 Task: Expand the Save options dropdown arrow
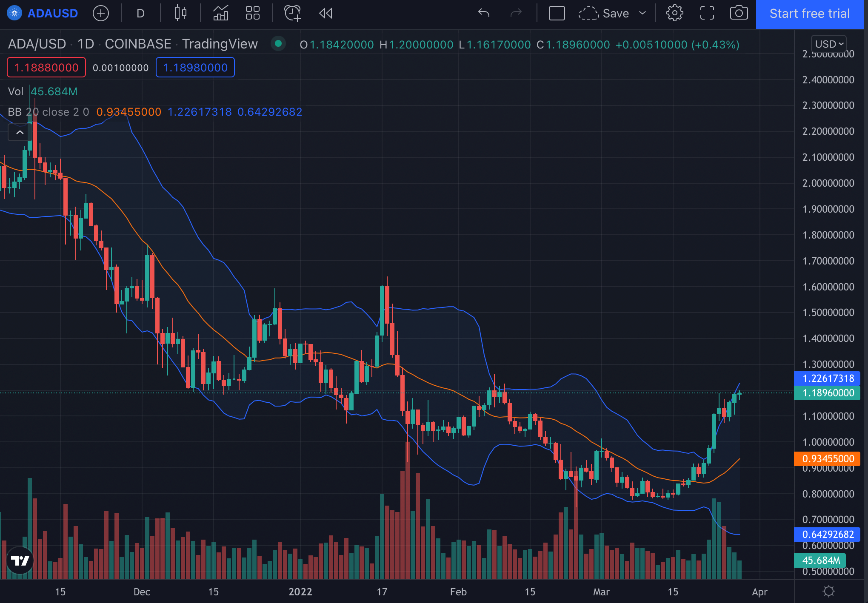[x=642, y=14]
